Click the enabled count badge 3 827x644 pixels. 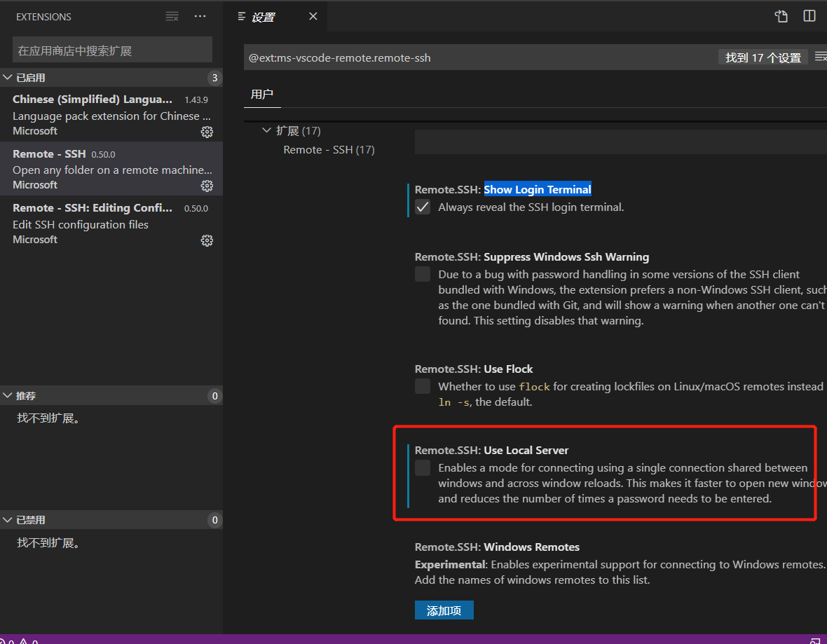pos(214,78)
